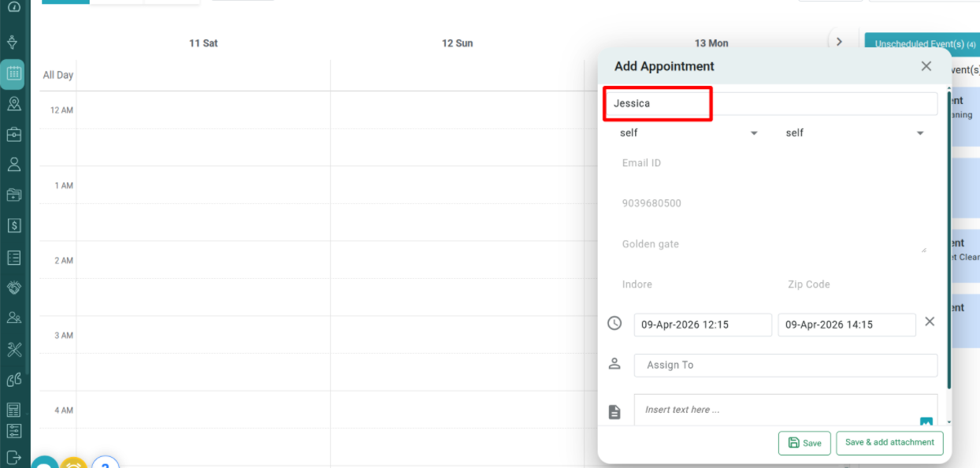Close the Add Appointment dialog
The image size is (980, 468).
click(926, 66)
